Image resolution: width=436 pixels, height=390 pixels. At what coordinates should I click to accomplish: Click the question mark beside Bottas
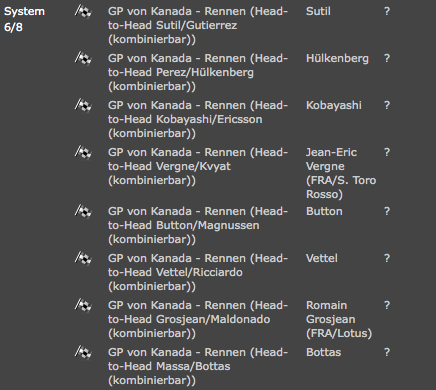click(x=387, y=352)
